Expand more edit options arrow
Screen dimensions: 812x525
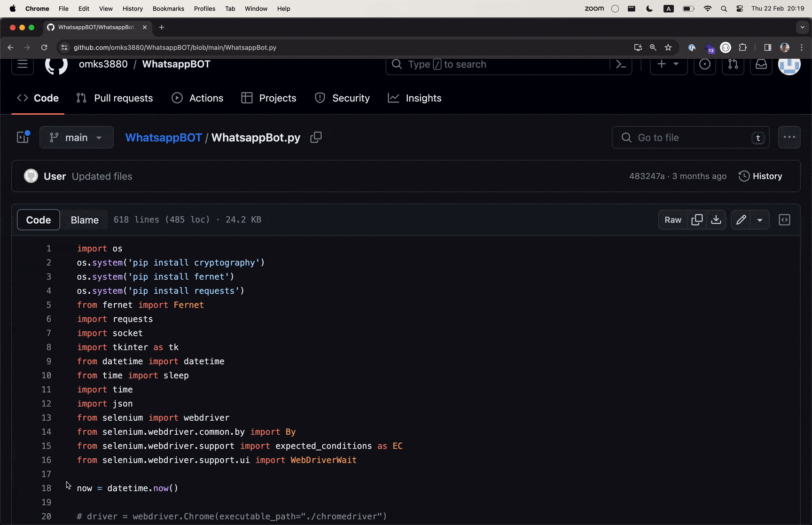tap(760, 219)
